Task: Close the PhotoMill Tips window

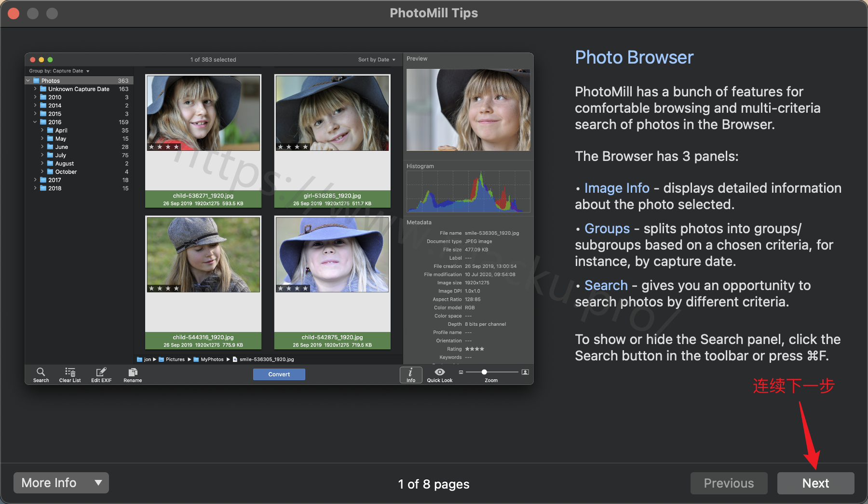Action: pyautogui.click(x=14, y=13)
